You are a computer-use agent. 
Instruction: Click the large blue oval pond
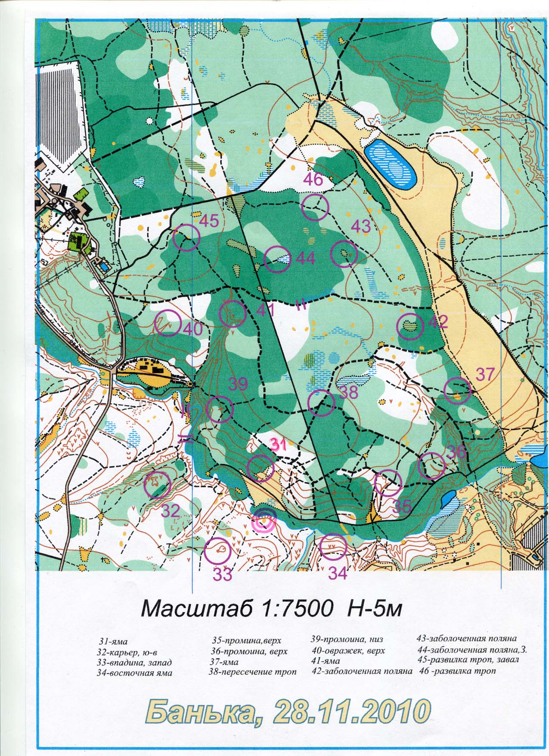(x=390, y=163)
